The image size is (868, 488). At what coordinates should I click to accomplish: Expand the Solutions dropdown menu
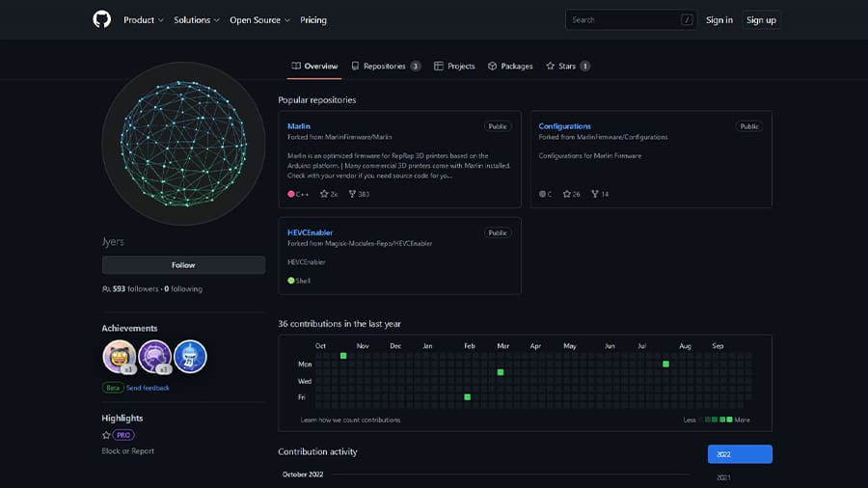tap(197, 20)
